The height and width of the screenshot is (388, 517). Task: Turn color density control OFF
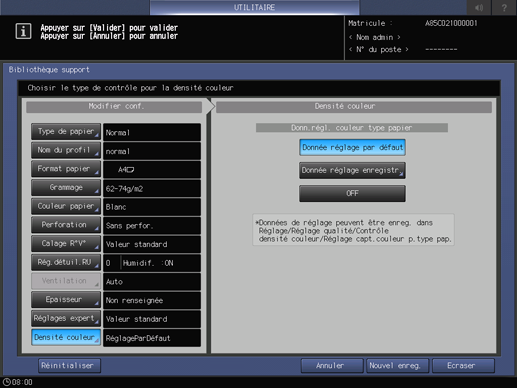click(352, 193)
